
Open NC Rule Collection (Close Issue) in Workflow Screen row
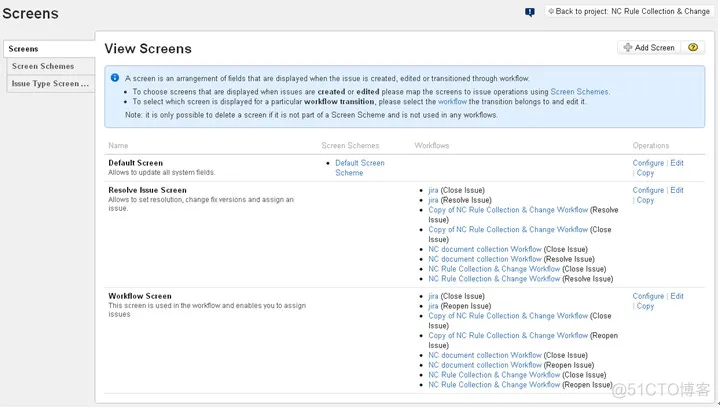(x=494, y=375)
